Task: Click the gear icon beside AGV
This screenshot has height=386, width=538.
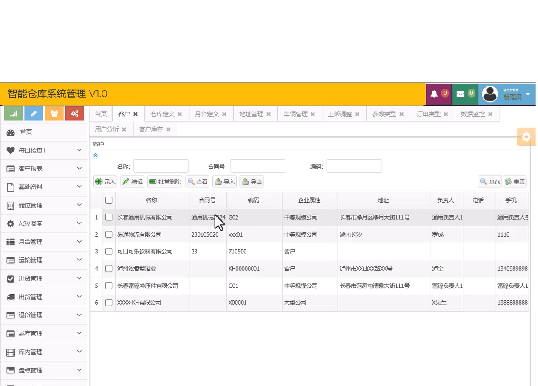Action: click(11, 224)
